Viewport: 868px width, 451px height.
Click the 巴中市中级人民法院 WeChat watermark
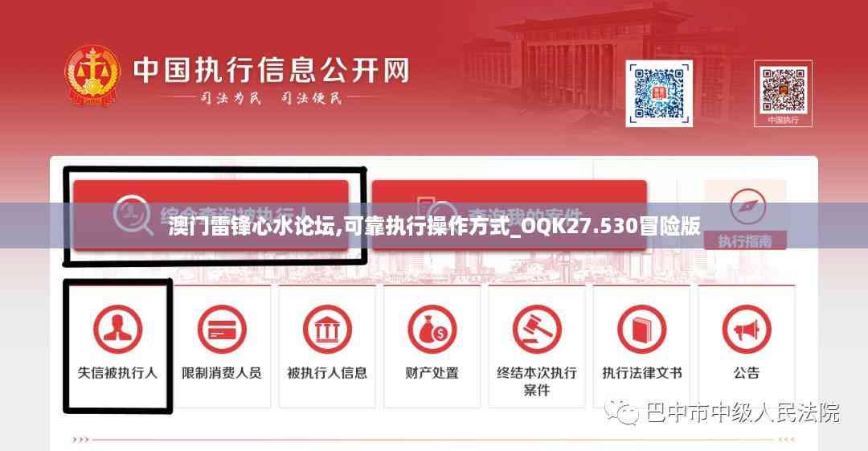722,412
